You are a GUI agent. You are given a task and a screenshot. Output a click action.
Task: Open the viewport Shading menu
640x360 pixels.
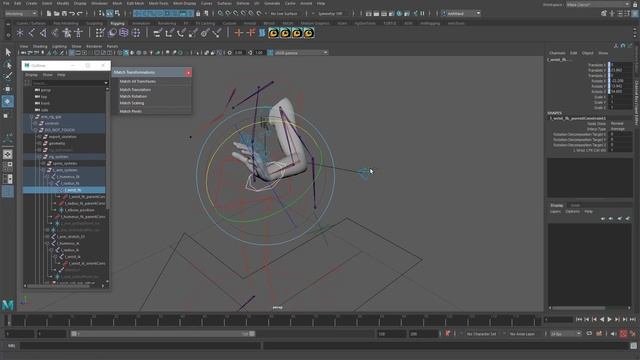coord(40,47)
